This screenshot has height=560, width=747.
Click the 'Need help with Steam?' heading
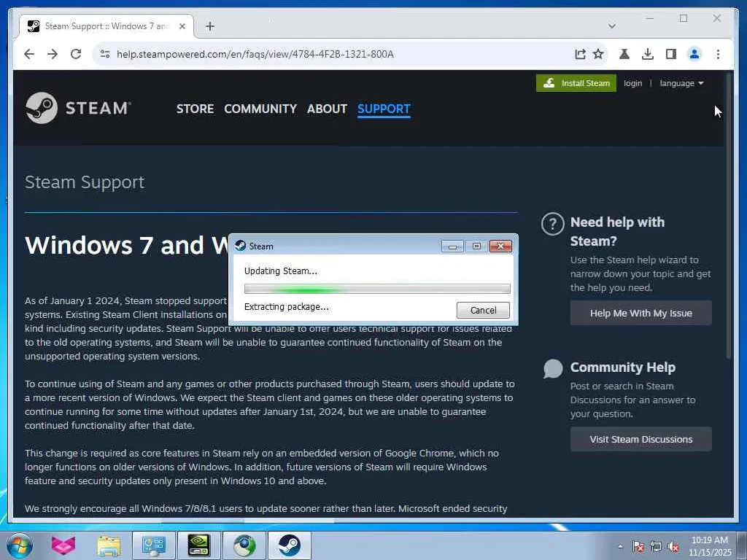[617, 231]
